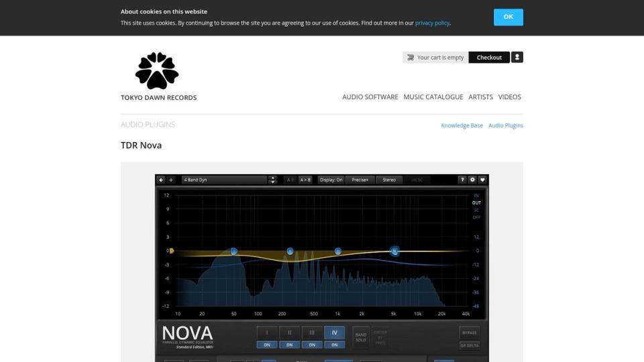Viewport: 644px width, 362px height.
Task: Click the TDR Nova page heading
Action: coord(142,145)
